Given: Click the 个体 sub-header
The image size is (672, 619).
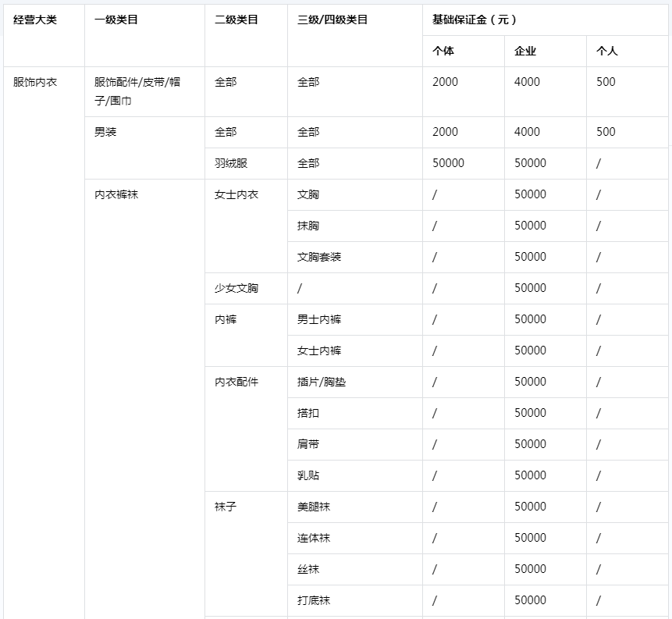Looking at the screenshot, I should pyautogui.click(x=443, y=51).
